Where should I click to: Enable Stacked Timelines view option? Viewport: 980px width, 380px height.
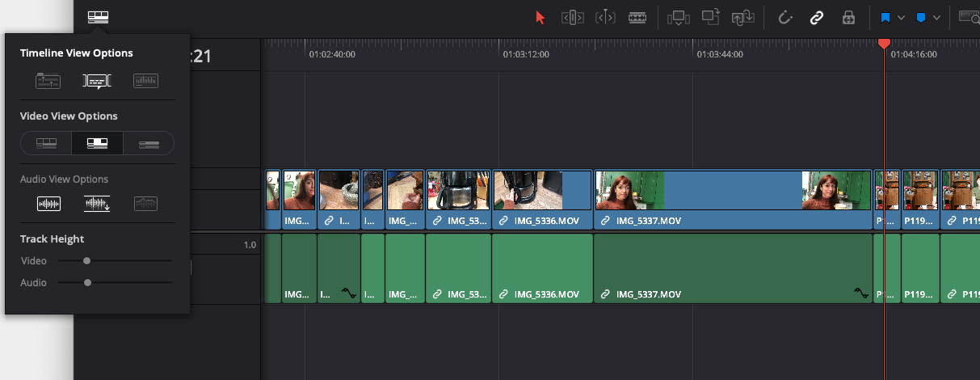click(48, 80)
